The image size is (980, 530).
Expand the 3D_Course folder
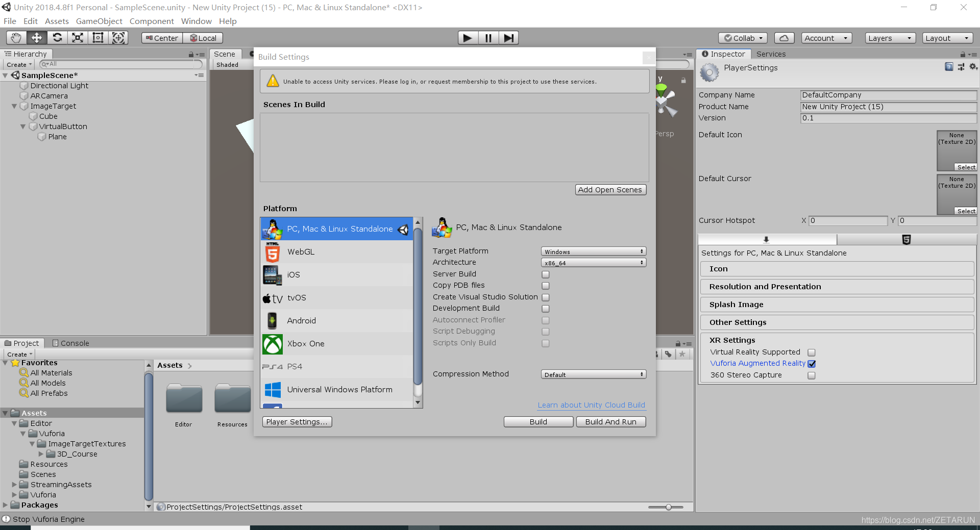tap(41, 454)
